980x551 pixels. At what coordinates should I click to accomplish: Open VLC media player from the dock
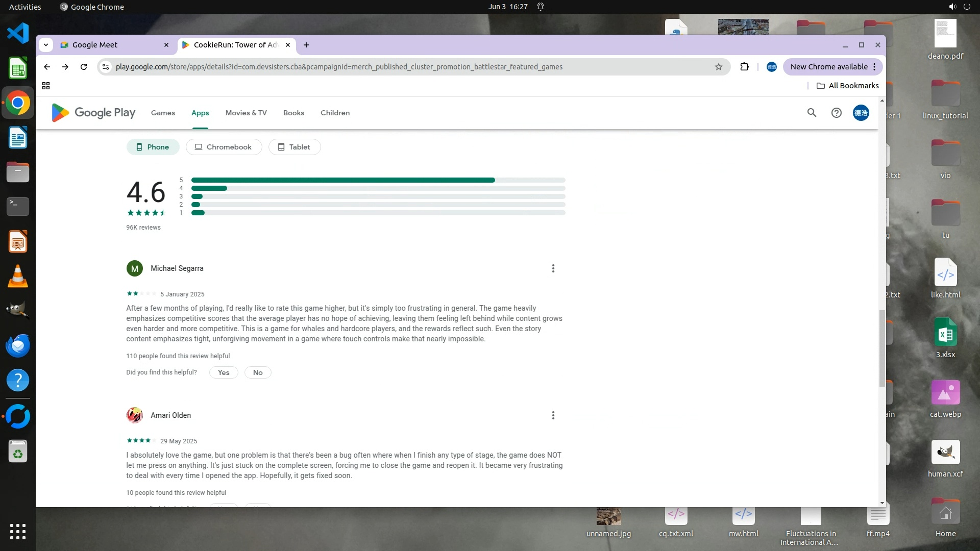point(18,276)
